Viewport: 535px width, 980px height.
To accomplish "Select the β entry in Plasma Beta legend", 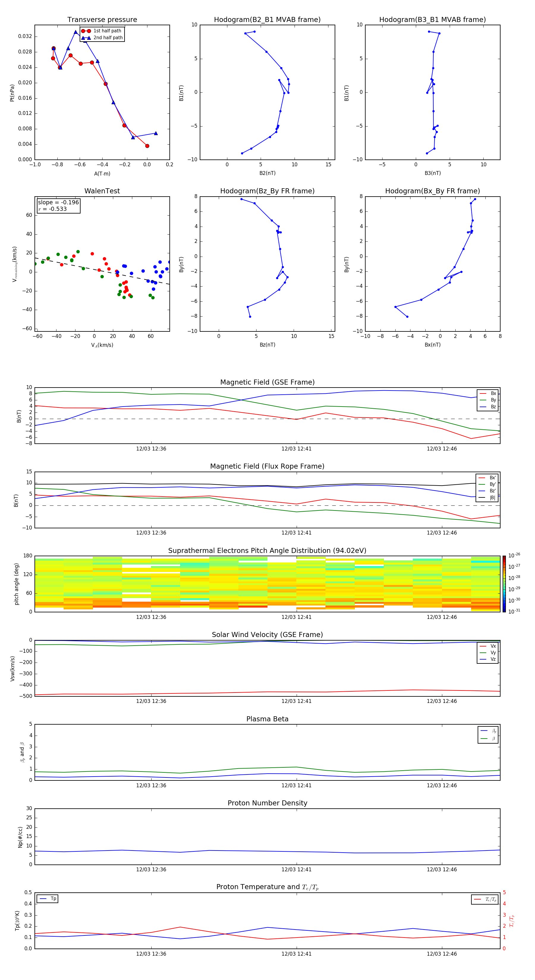I will pos(488,739).
